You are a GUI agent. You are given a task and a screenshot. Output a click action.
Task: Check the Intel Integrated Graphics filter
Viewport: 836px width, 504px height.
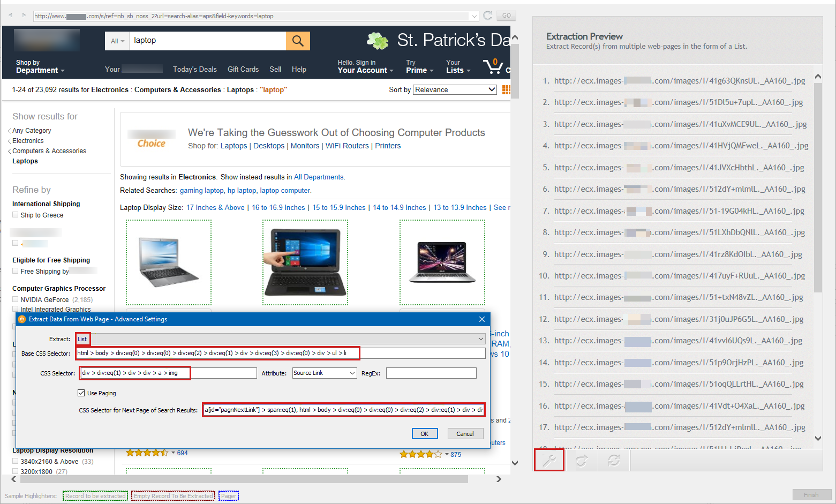[16, 309]
